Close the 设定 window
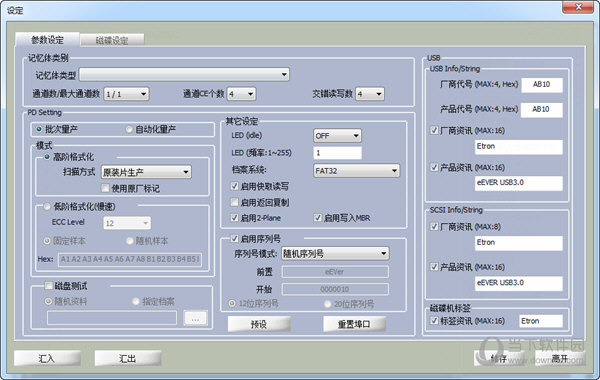Screen dimensions: 600x380 pyautogui.click(x=578, y=7)
